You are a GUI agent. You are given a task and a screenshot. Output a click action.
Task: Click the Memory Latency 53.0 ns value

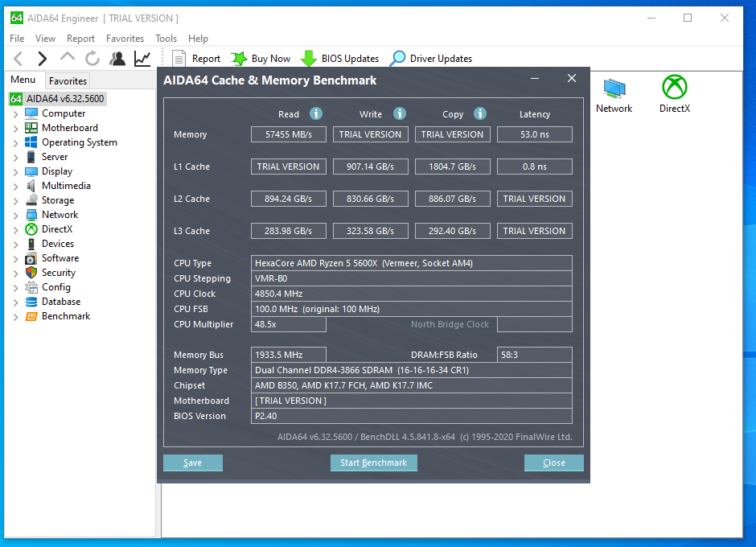click(x=535, y=134)
